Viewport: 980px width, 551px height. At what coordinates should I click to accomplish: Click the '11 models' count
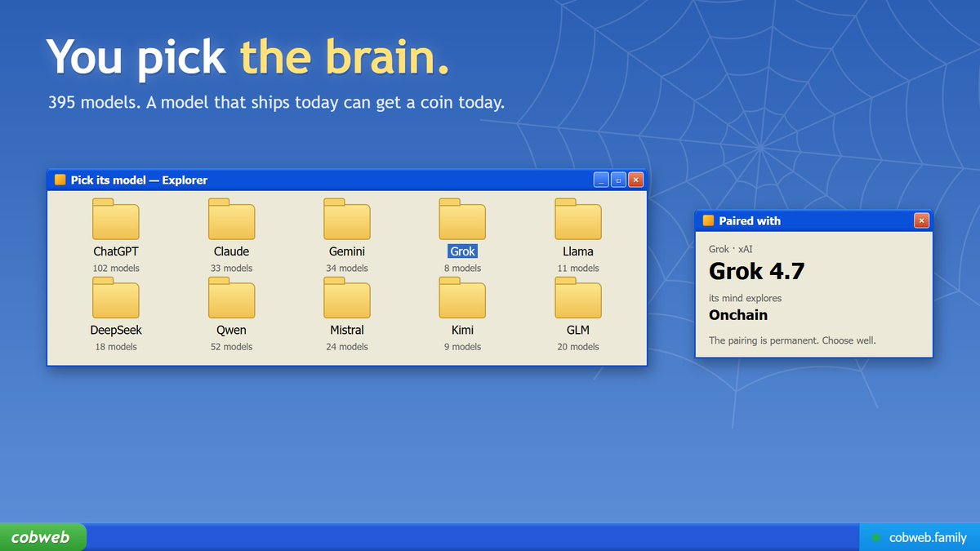(x=578, y=268)
